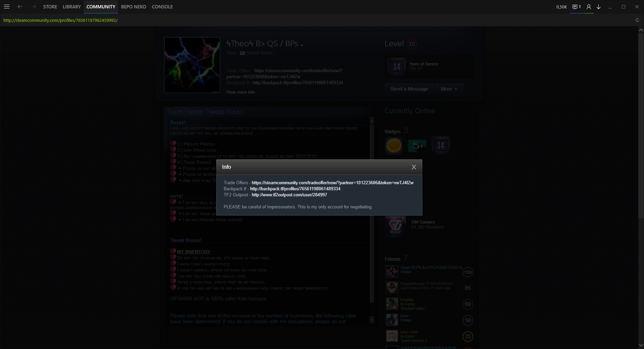
Task: Click the forward navigation arrow
Action: 33,7
